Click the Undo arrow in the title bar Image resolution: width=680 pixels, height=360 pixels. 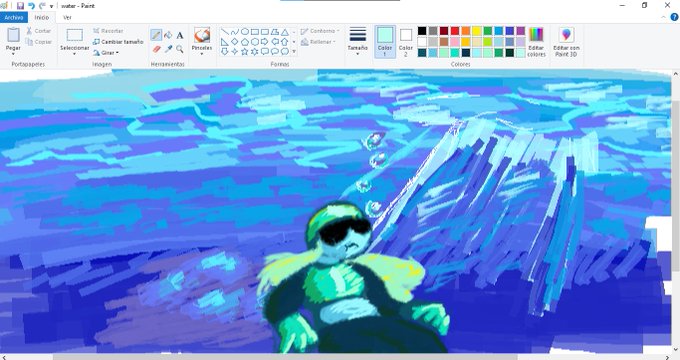(31, 6)
